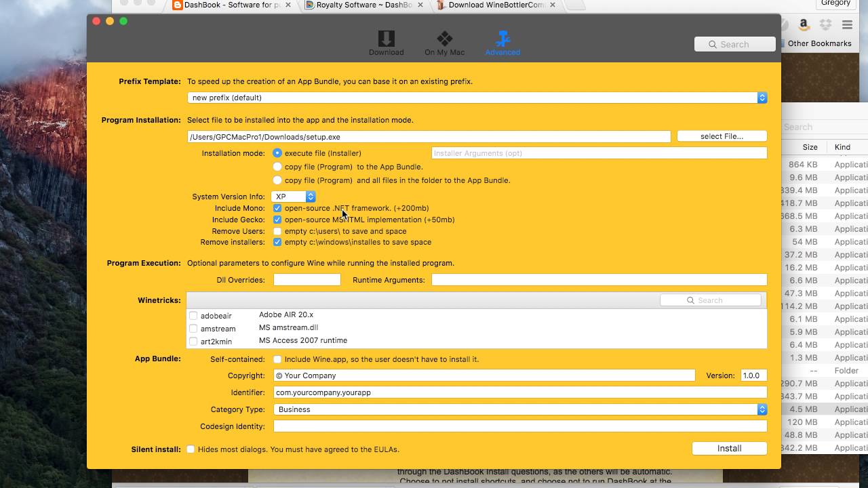Close the DashBook browser tab
Viewport: 868px width, 488px height.
tap(288, 5)
